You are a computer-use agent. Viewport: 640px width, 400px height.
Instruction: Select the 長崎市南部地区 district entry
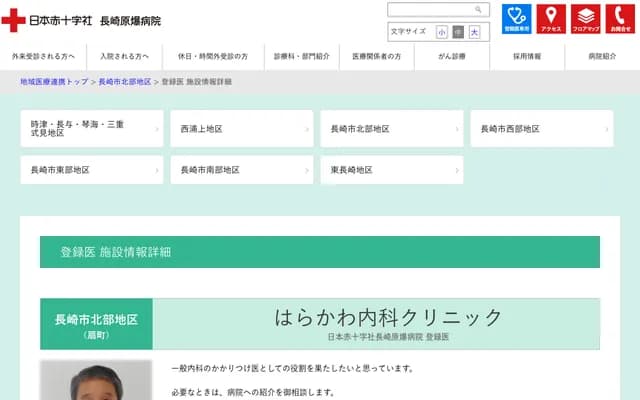pos(241,170)
